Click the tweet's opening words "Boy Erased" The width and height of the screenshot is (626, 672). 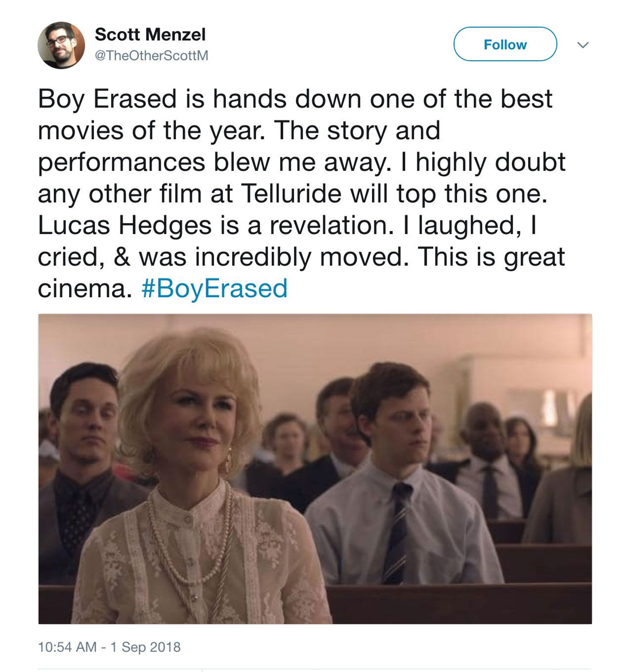pos(107,99)
